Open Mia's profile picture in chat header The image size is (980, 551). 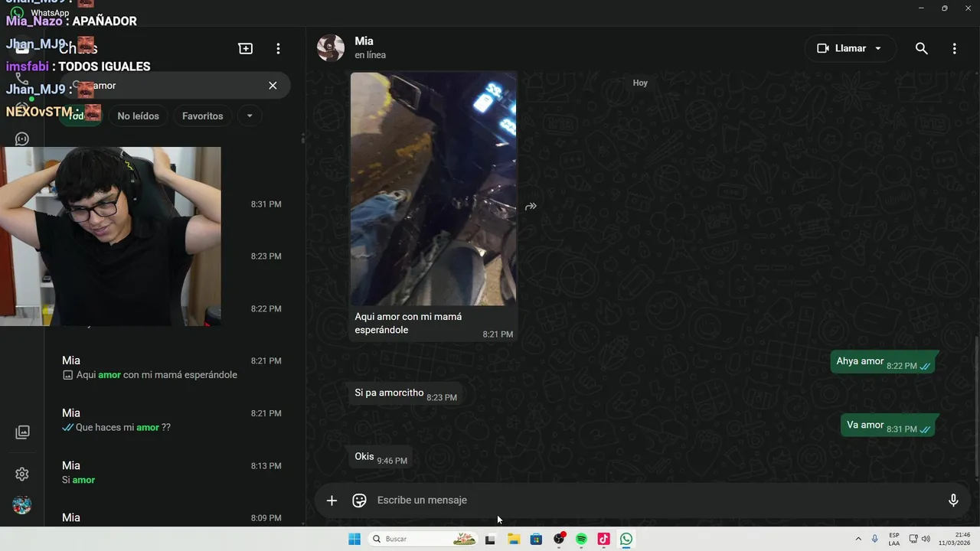tap(331, 48)
